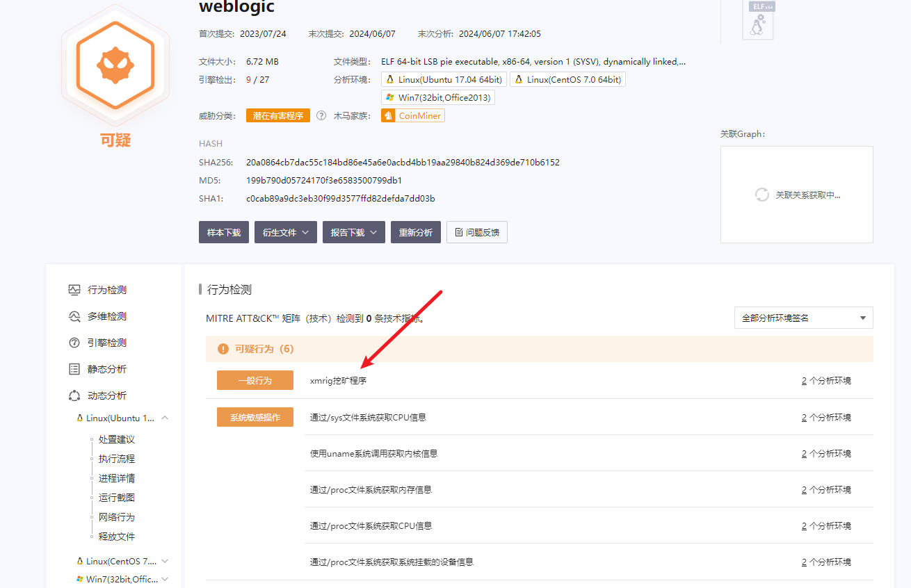Click the 一般行为 category tag
This screenshot has height=588, width=911.
coord(255,380)
